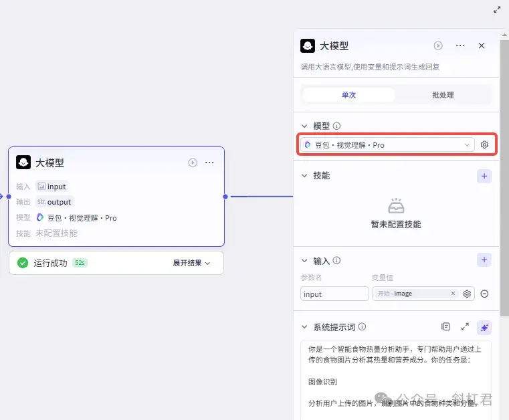Collapse the 技能 section
This screenshot has height=420, width=509.
click(304, 176)
